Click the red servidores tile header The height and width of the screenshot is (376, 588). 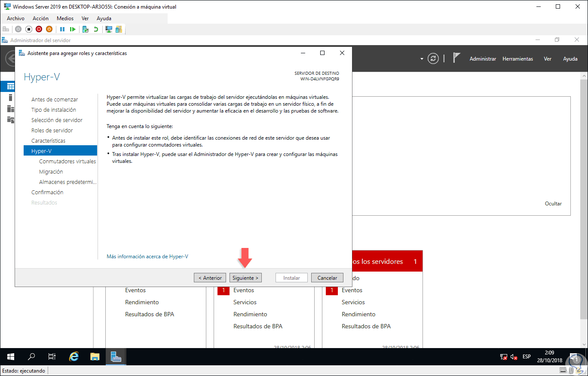click(x=387, y=261)
